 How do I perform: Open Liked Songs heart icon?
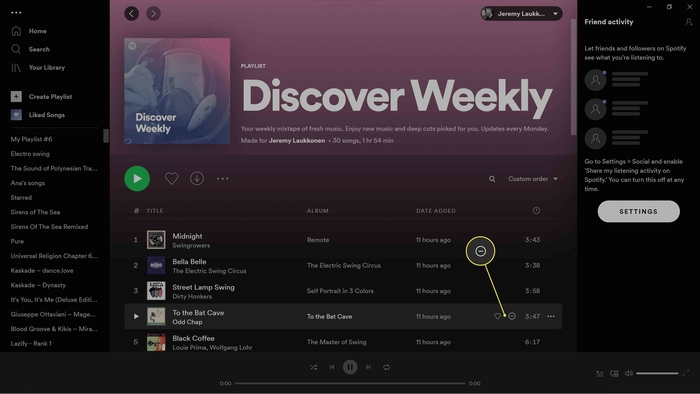16,115
